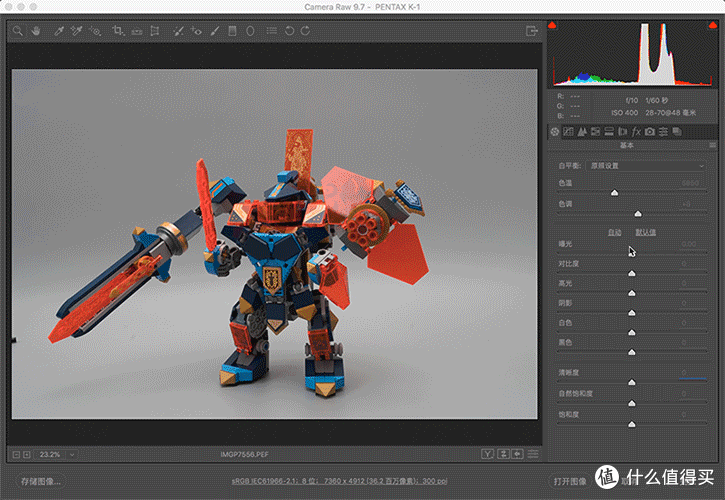Click the 存储图像 save image button

coord(41,481)
